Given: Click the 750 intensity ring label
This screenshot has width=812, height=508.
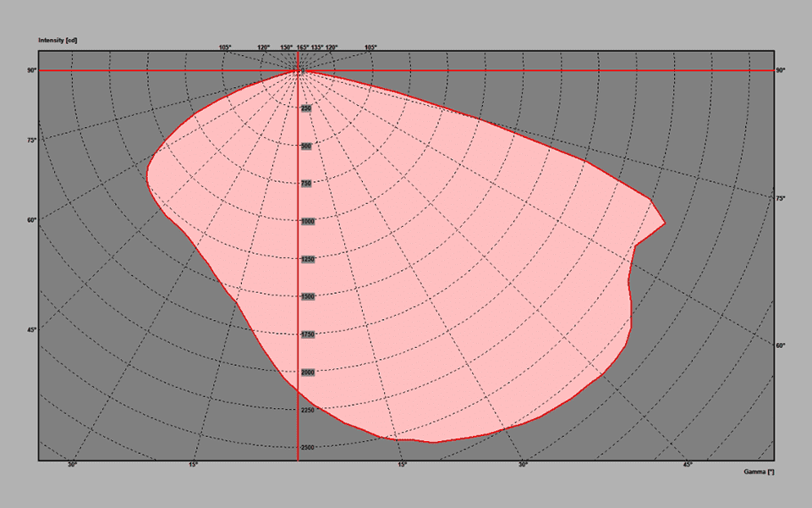Looking at the screenshot, I should [x=306, y=184].
